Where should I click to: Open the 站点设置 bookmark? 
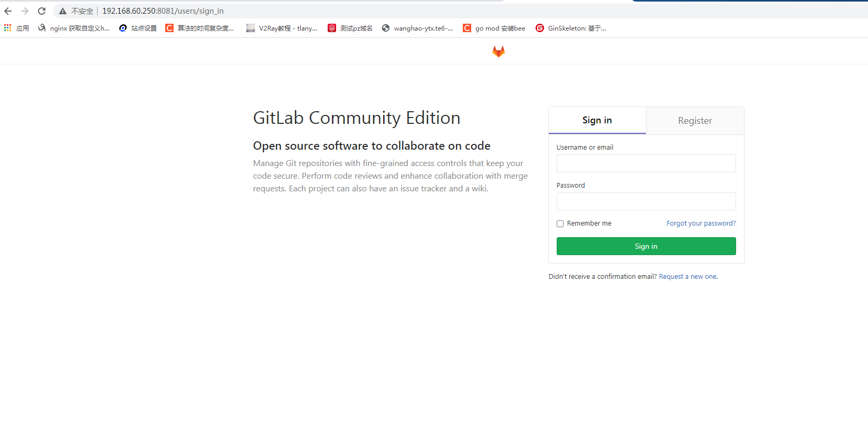(138, 28)
